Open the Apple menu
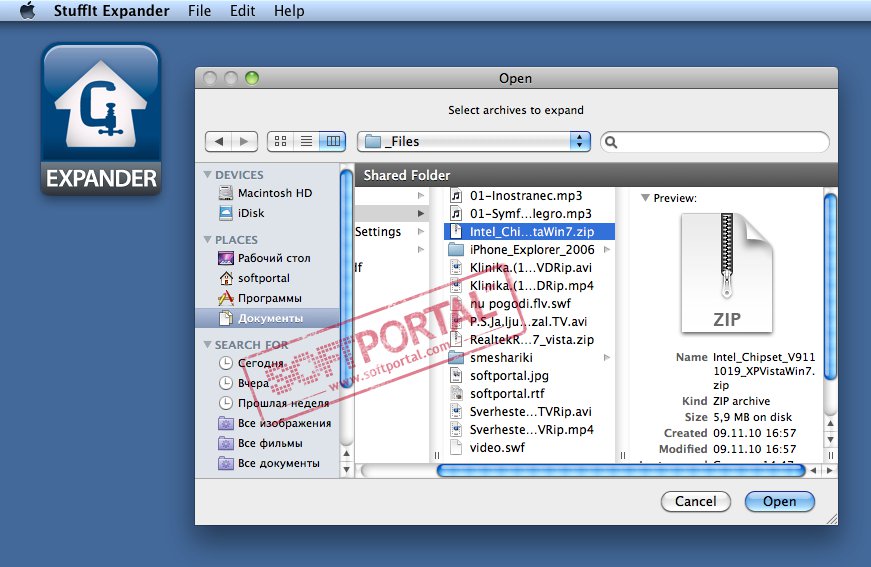871x567 pixels. [27, 11]
